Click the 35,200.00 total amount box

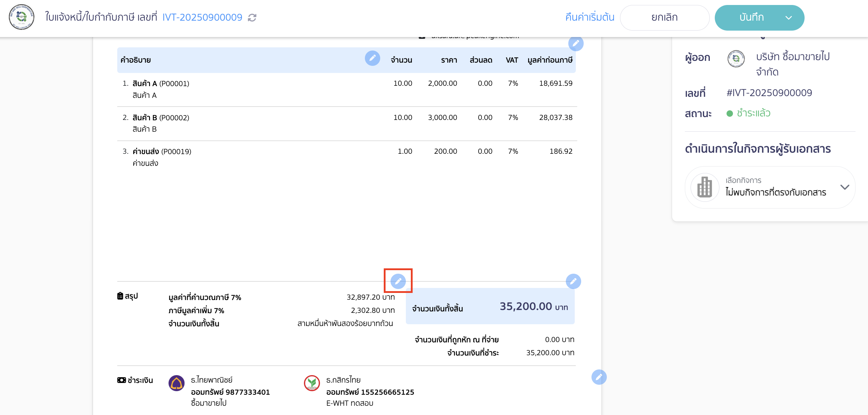490,306
